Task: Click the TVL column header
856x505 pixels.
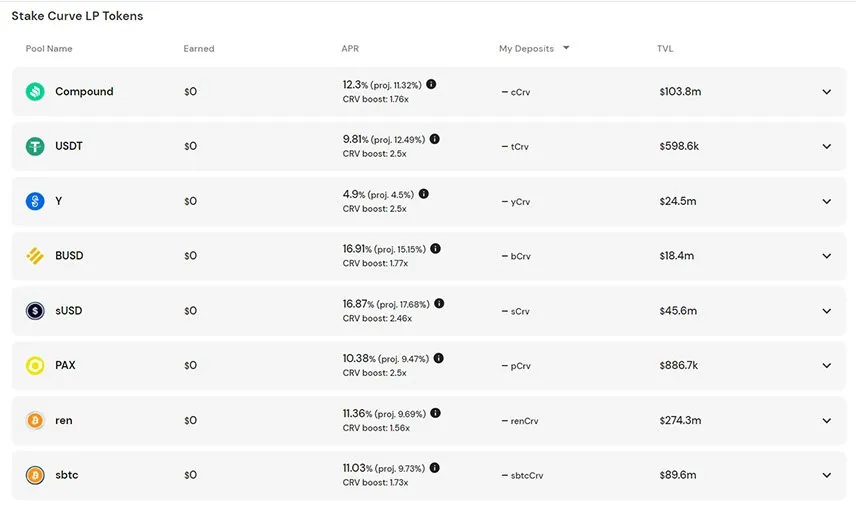Action: point(665,49)
